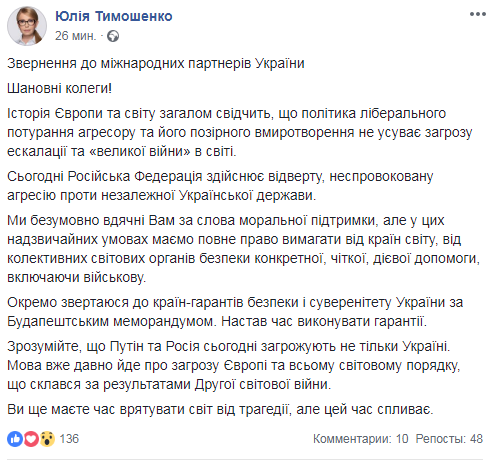This screenshot has width=490, height=462.
Task: Click the paragraph starting Зрозумійте, що Путін
Action: tap(233, 365)
